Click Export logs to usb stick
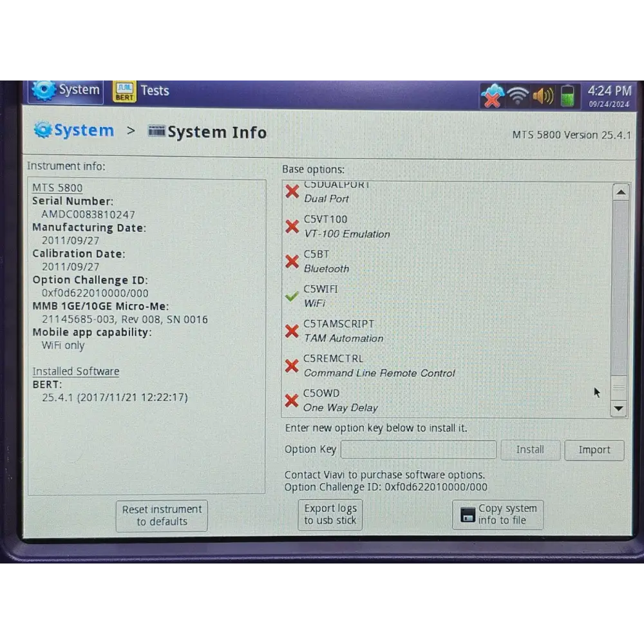Image resolution: width=644 pixels, height=644 pixels. (x=330, y=514)
